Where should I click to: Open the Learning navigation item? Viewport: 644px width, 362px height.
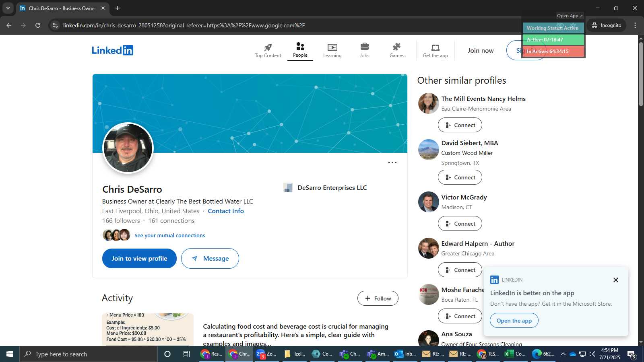332,51
